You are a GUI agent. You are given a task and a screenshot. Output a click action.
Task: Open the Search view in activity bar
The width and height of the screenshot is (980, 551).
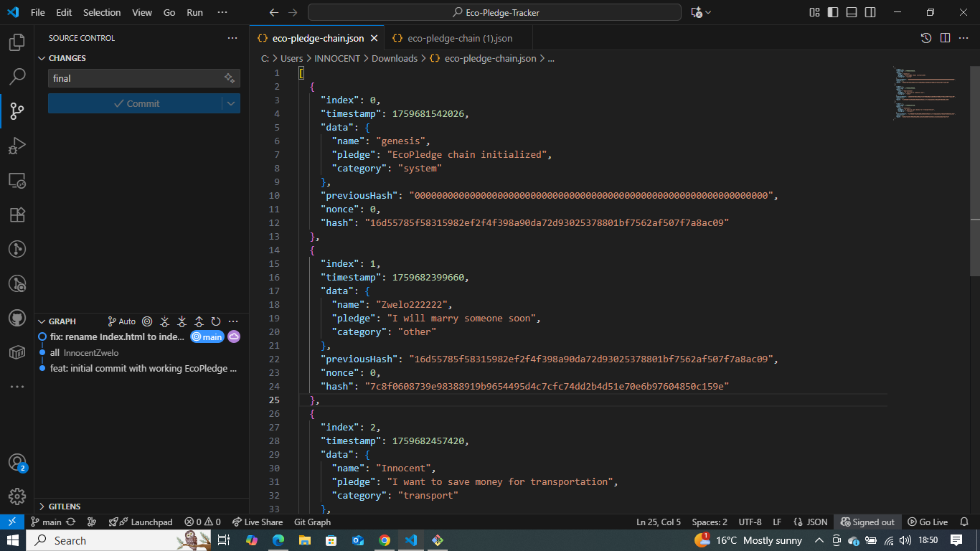click(17, 77)
